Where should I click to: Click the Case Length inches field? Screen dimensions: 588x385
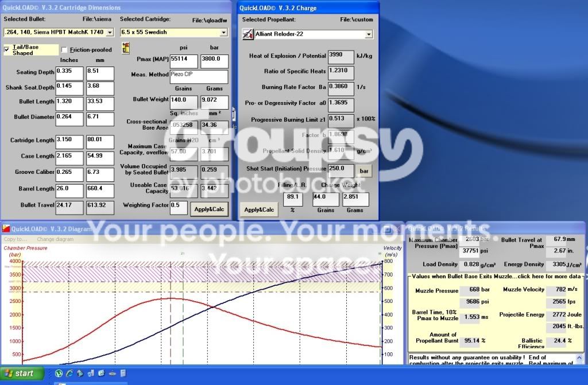tap(69, 158)
